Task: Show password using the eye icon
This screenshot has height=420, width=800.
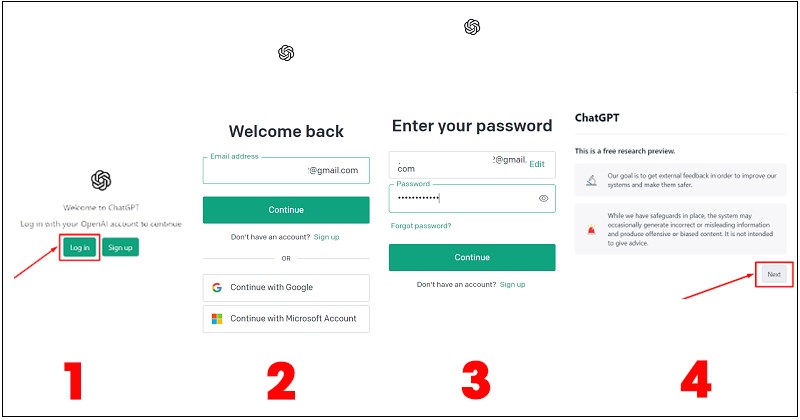Action: (544, 198)
